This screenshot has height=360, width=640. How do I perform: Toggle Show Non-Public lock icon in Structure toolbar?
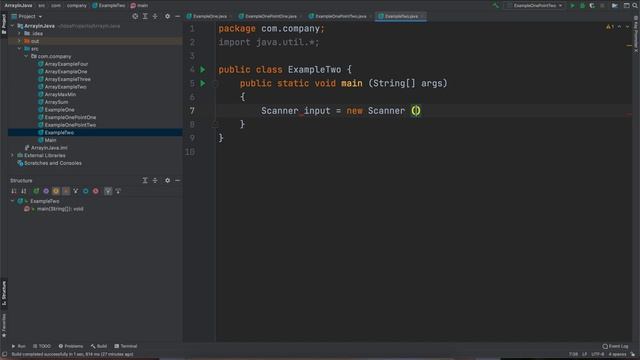tap(66, 191)
